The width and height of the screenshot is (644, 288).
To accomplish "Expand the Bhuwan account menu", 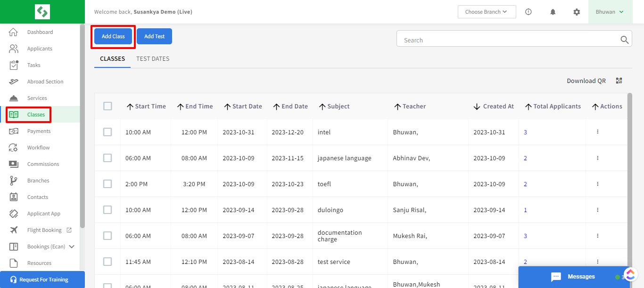I will [x=611, y=12].
